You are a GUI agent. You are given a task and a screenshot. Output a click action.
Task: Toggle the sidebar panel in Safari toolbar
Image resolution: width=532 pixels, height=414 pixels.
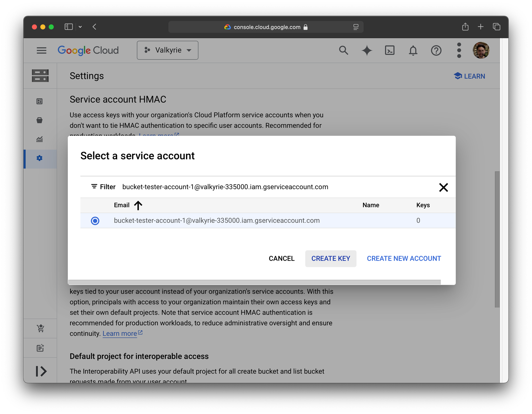[68, 27]
